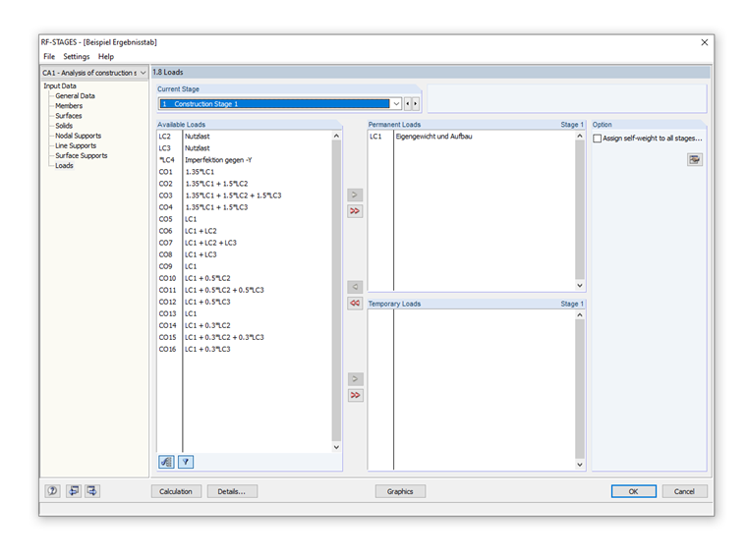The image size is (747, 560).
Task: Select CO10 LC1 + 0.5*LC2 row
Action: [245, 278]
